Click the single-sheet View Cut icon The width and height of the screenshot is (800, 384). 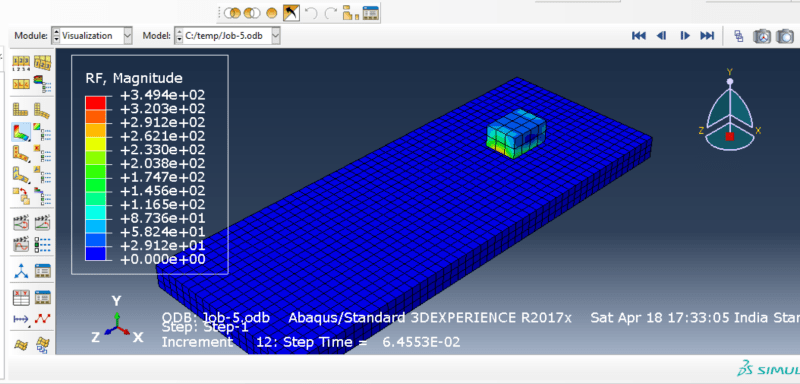[20, 345]
